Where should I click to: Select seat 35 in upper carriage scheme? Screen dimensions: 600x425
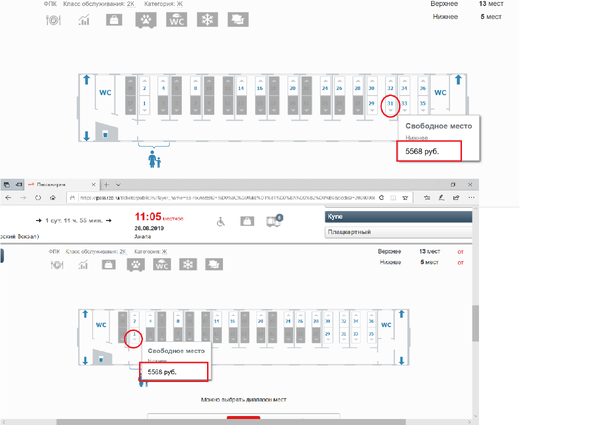pos(422,105)
